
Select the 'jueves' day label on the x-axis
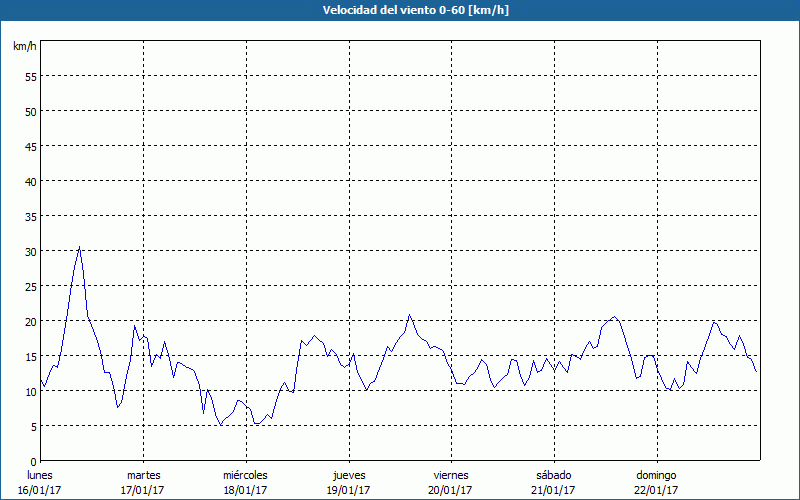[x=348, y=475]
